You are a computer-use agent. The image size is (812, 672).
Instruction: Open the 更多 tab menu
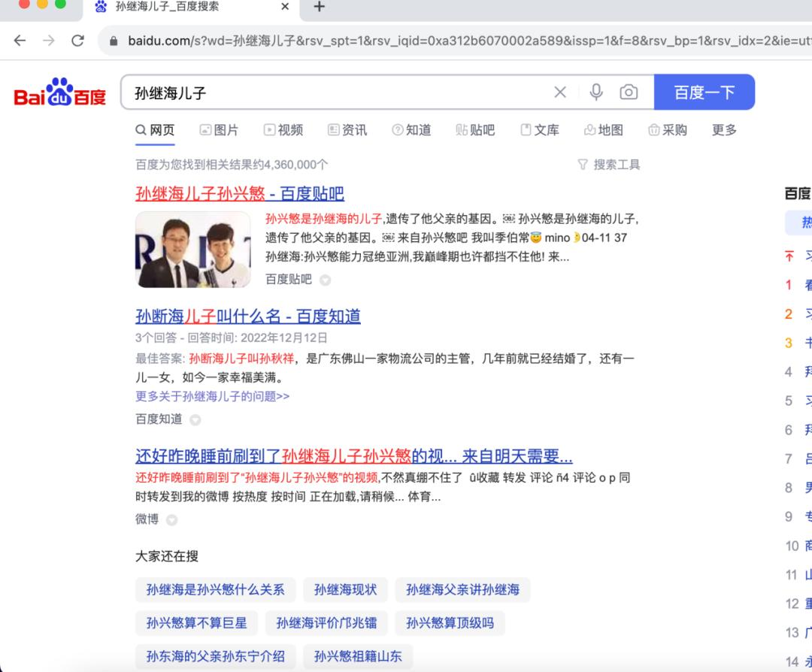pyautogui.click(x=725, y=130)
